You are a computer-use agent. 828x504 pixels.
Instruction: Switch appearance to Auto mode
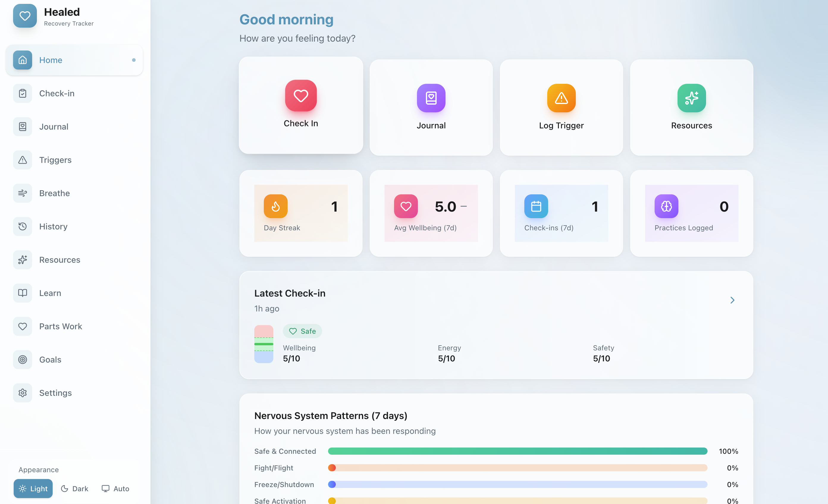point(115,488)
